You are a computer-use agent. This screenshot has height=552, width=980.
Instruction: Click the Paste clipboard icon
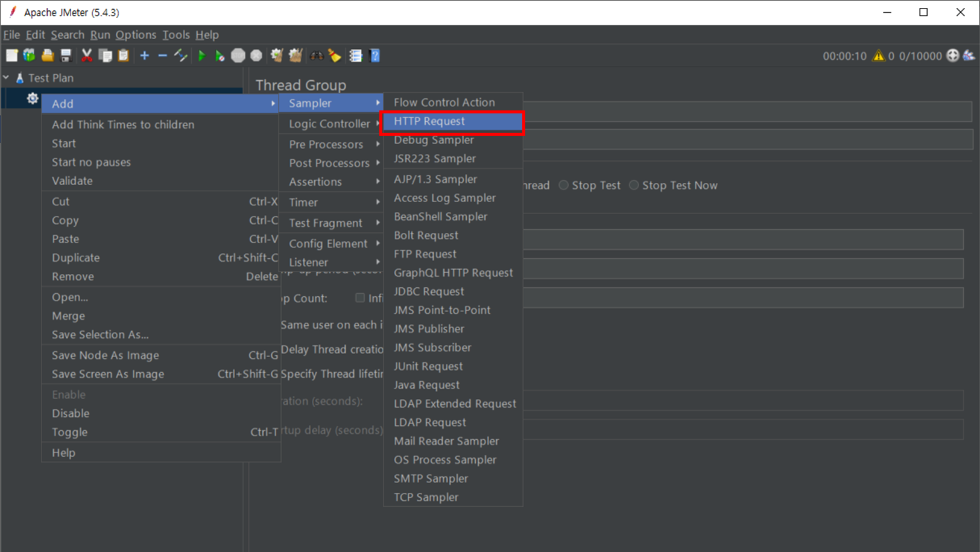point(124,56)
